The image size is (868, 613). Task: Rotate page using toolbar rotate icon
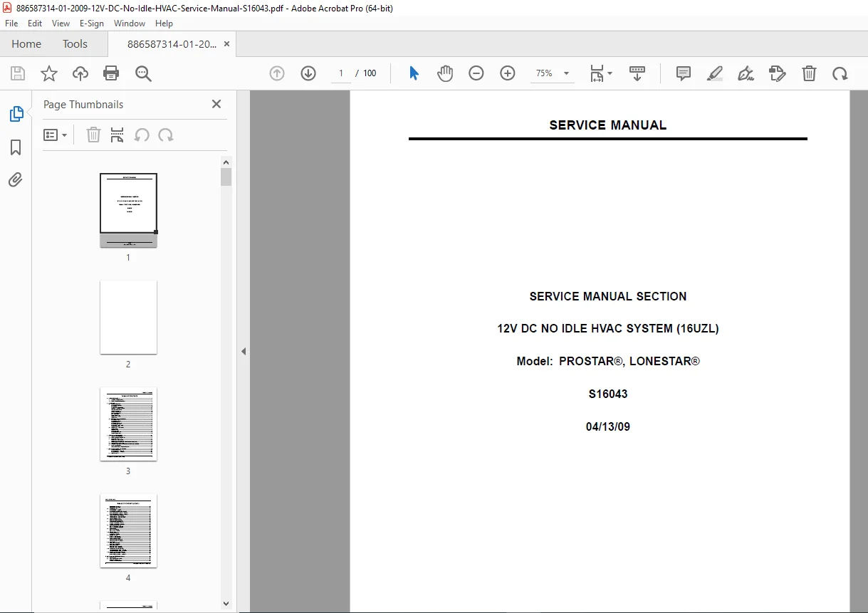(x=840, y=73)
